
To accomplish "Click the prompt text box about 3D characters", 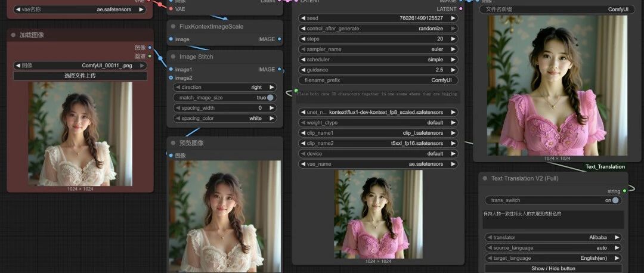I will click(x=378, y=97).
